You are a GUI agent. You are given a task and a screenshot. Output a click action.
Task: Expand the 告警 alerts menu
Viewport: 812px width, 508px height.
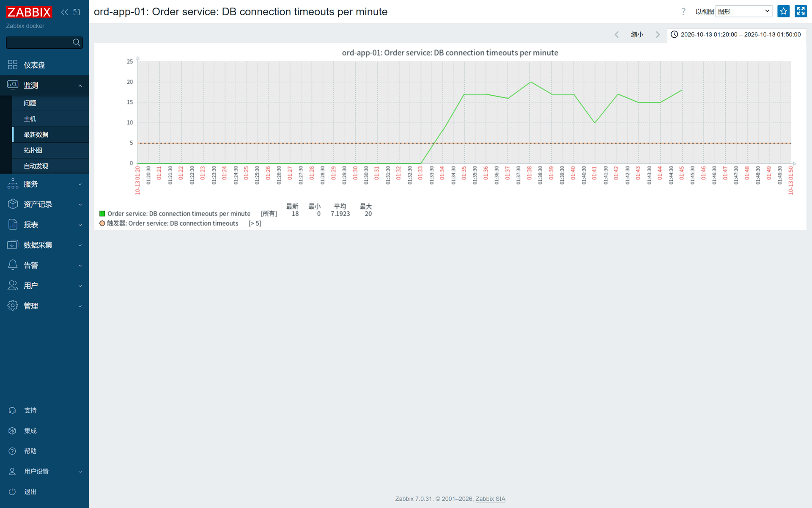[x=44, y=265]
